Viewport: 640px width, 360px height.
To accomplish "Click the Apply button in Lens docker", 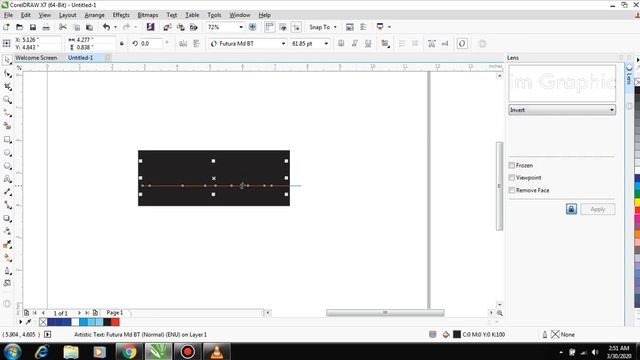I will (x=598, y=209).
